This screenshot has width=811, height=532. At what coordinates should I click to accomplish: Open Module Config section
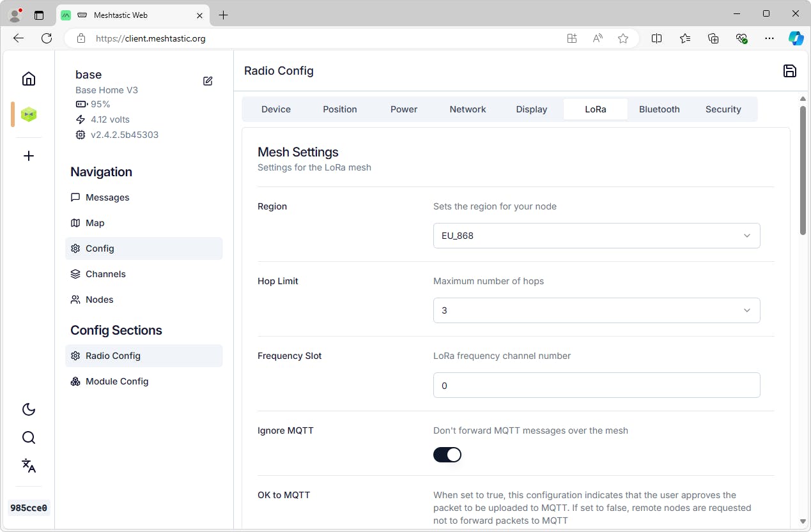[x=117, y=381]
